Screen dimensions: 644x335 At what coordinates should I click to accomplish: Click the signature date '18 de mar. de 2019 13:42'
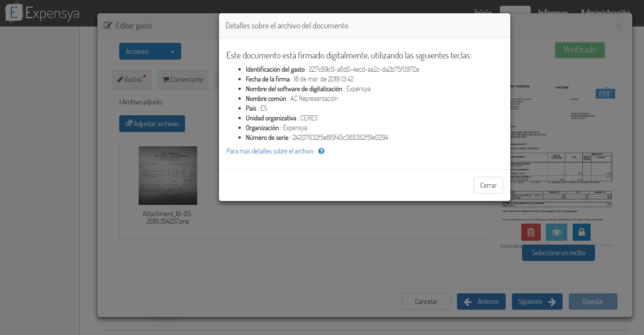323,79
